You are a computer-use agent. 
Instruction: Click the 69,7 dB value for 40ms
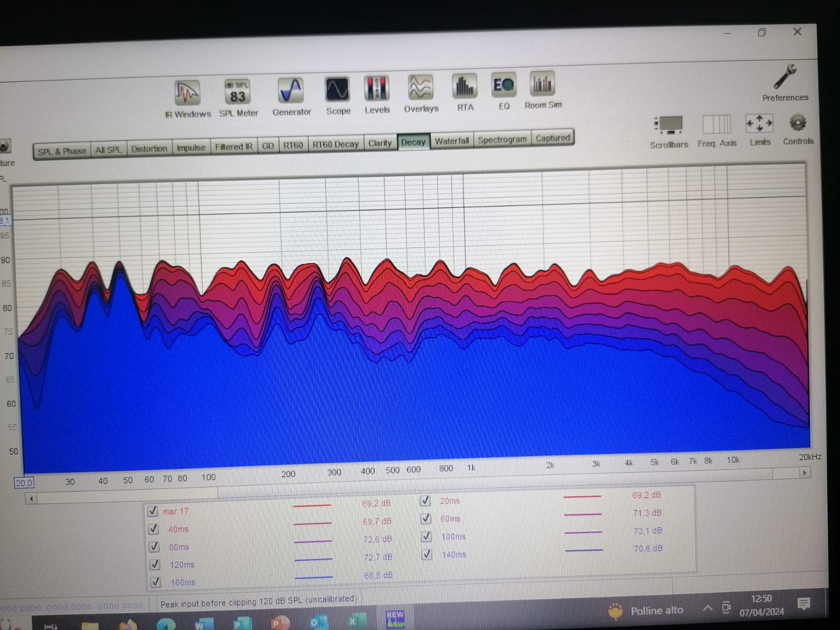(377, 521)
